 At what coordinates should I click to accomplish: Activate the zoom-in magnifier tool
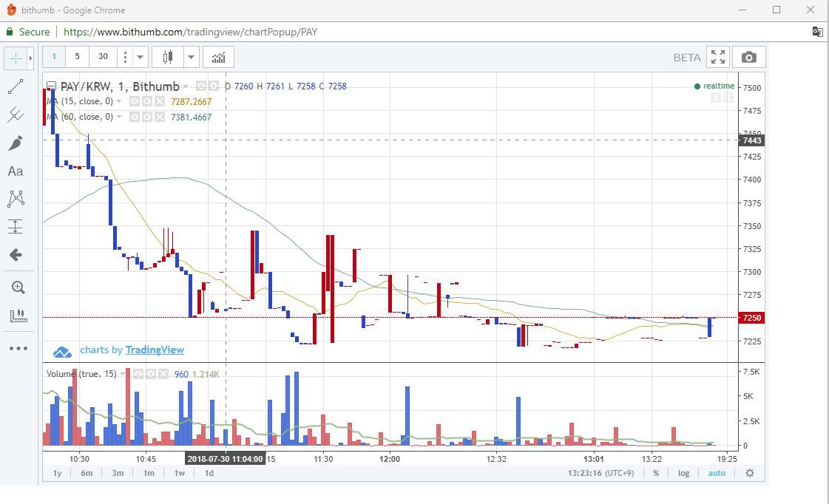point(18,287)
